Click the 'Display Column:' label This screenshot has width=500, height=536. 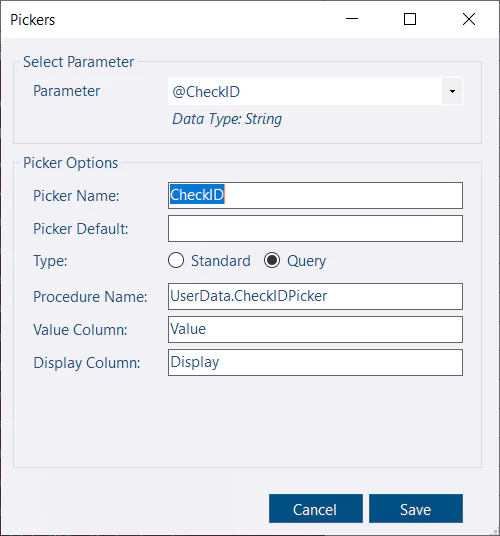click(x=87, y=363)
